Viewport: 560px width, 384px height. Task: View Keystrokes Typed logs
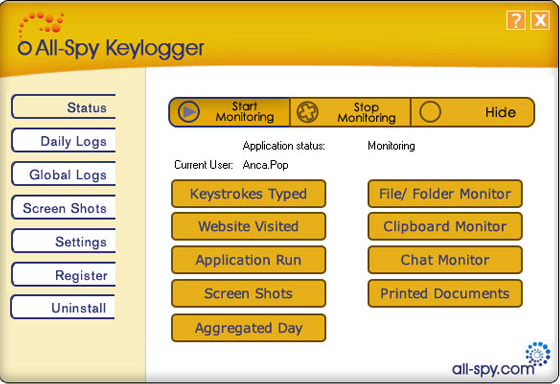point(249,194)
